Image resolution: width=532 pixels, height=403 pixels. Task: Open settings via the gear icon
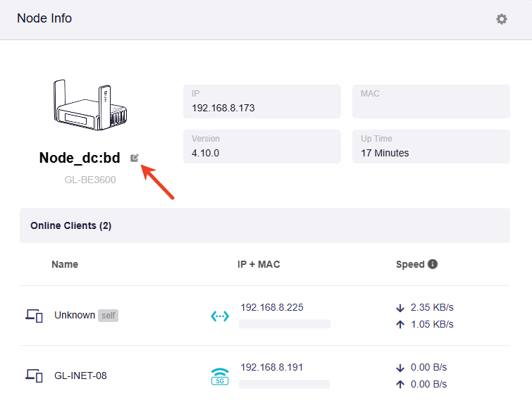[502, 19]
